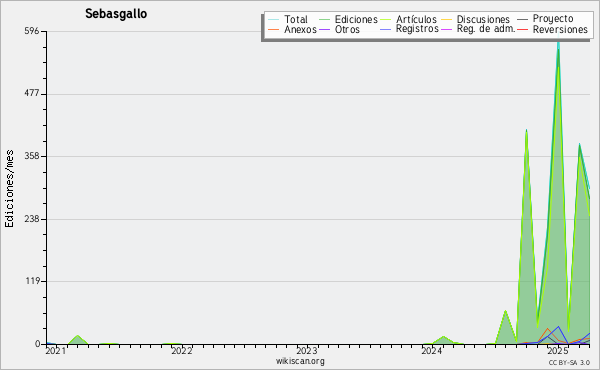Click the Reversiones legend entry

coord(560,29)
